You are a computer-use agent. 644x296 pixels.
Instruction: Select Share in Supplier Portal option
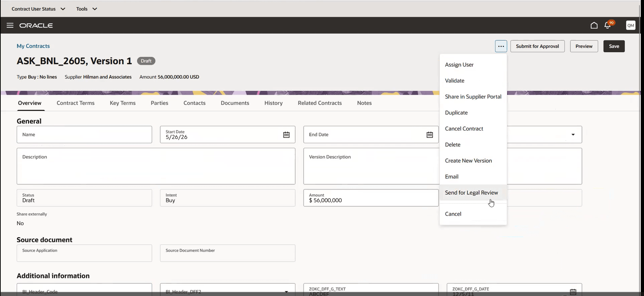coord(473,96)
